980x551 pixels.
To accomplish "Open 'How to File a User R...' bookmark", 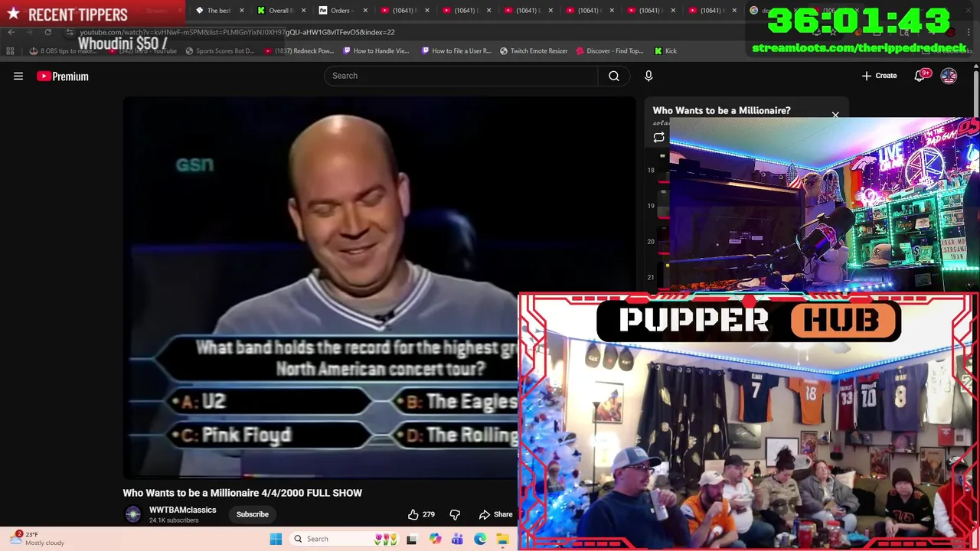I will [x=456, y=51].
